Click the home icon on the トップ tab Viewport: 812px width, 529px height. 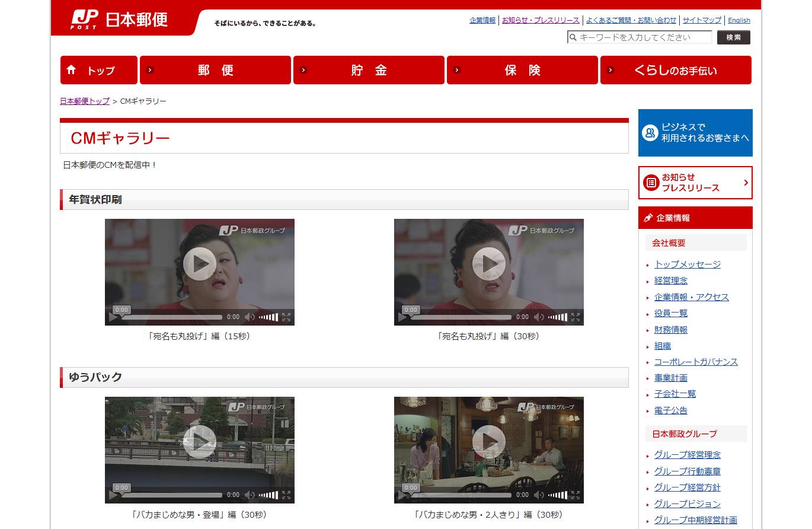coord(71,70)
